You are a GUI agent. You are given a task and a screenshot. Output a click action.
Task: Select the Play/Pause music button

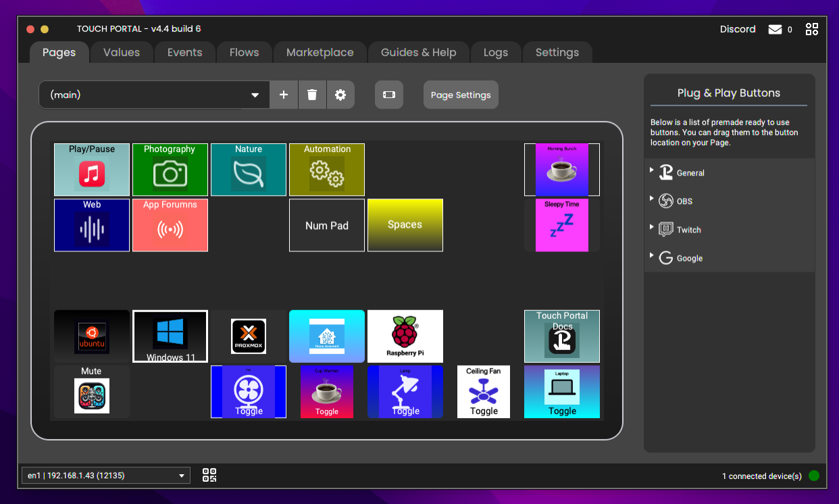point(91,170)
